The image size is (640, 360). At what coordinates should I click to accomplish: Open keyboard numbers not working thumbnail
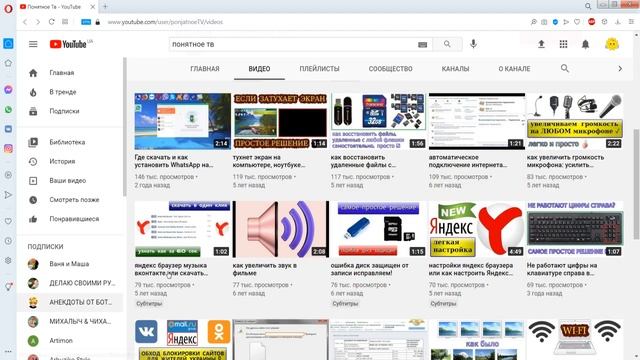(575, 229)
